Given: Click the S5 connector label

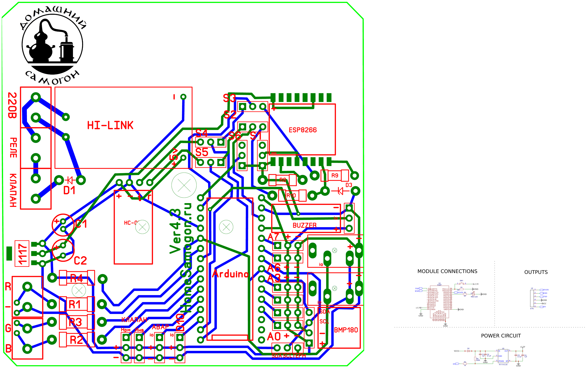Looking at the screenshot, I should click(202, 152).
